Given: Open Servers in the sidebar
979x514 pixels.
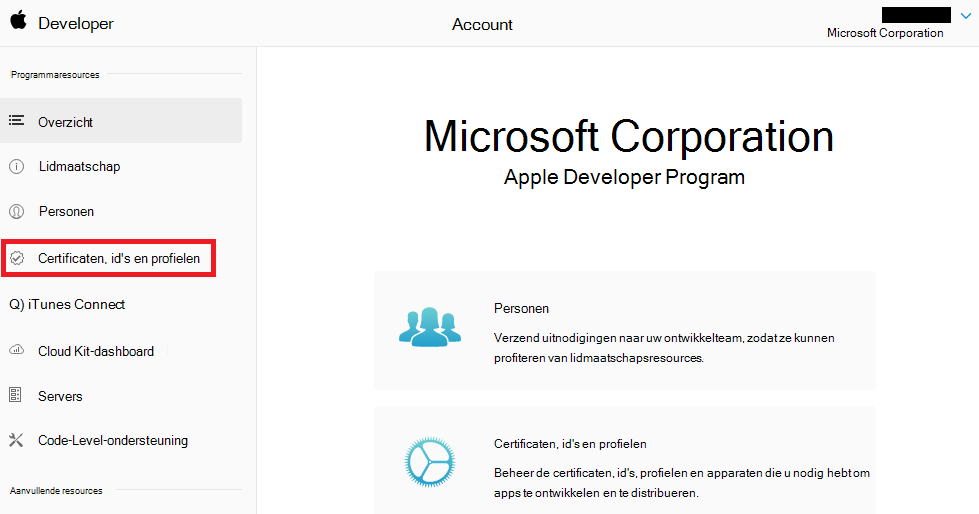Looking at the screenshot, I should tap(60, 397).
